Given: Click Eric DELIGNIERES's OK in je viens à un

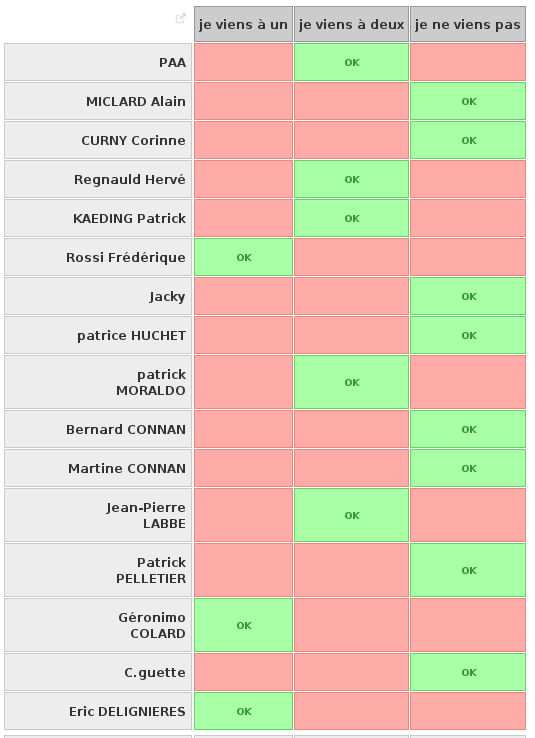Looking at the screenshot, I should coord(243,711).
